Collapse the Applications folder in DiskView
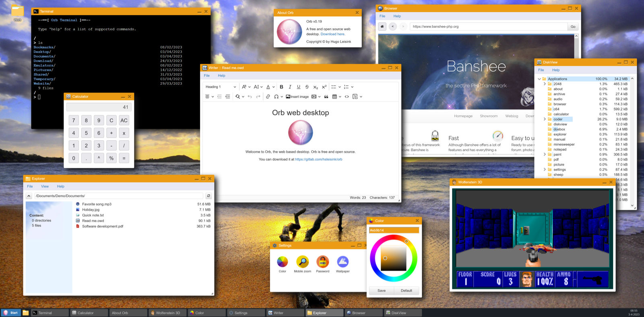 [539, 79]
